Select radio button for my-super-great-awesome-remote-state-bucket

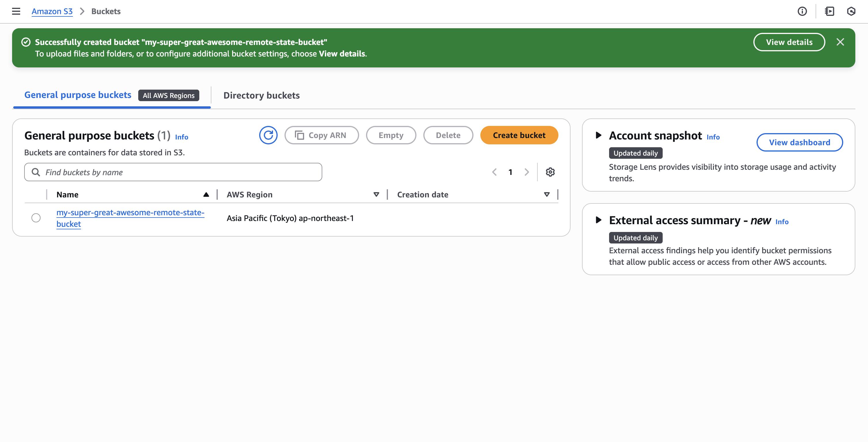point(36,218)
